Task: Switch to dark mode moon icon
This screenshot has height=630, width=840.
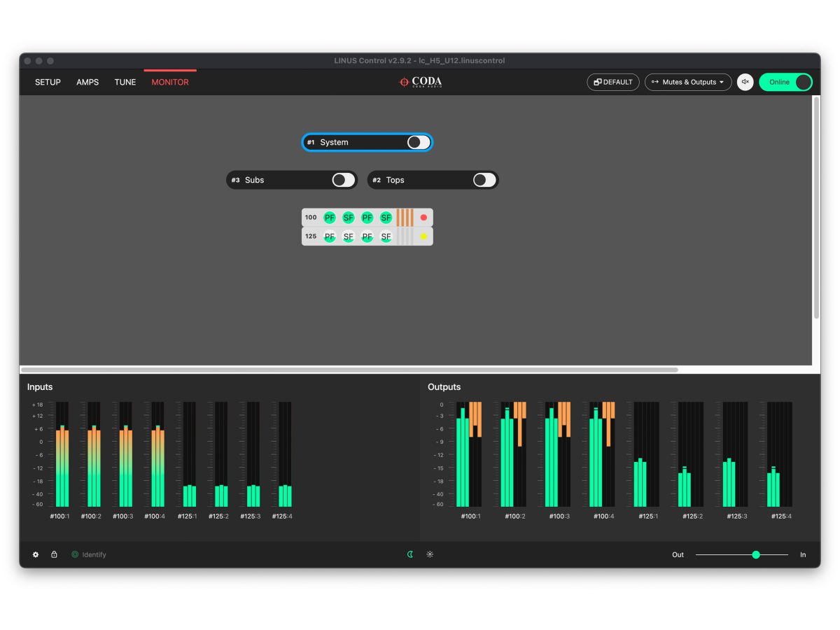Action: click(x=410, y=554)
